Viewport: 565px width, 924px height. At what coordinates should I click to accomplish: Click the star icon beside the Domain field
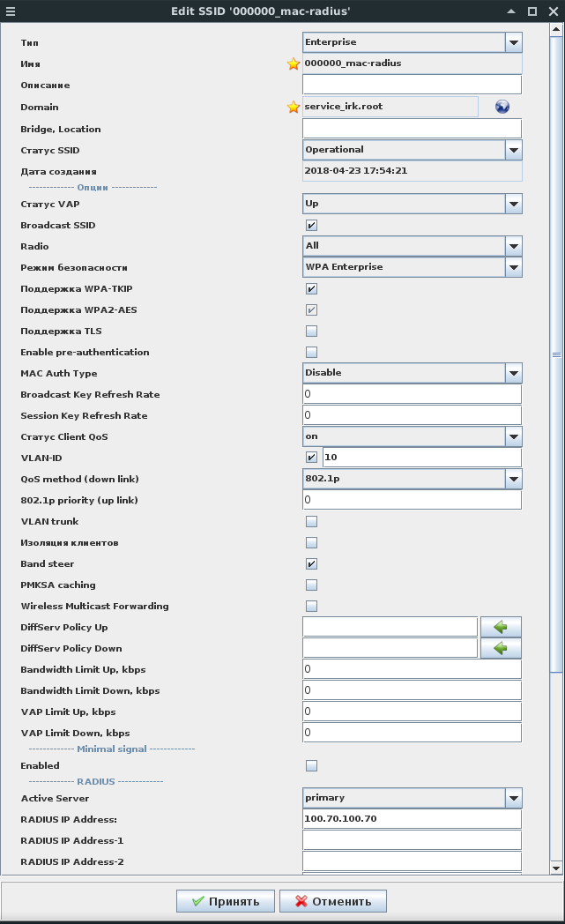tap(294, 107)
